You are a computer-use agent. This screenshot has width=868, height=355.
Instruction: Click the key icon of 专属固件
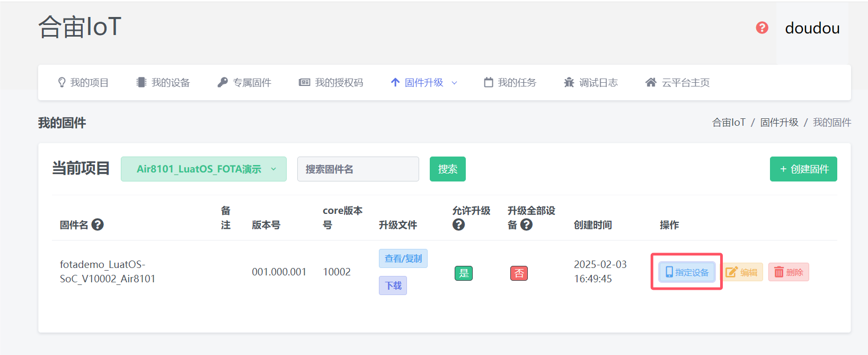pos(223,82)
